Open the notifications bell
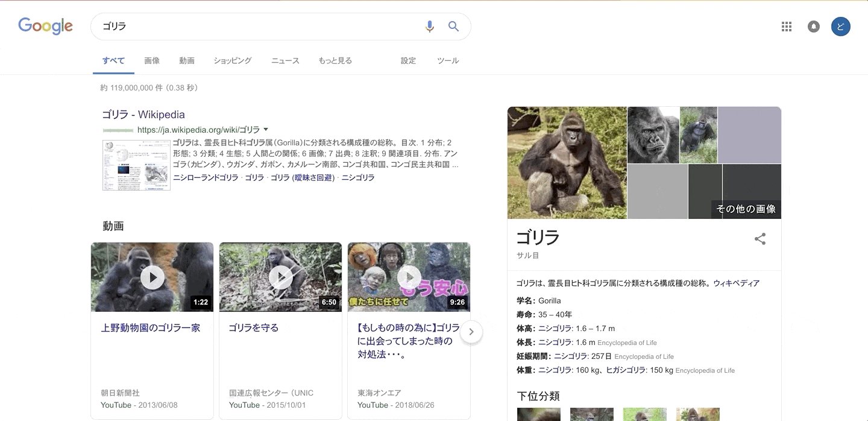 coord(814,27)
